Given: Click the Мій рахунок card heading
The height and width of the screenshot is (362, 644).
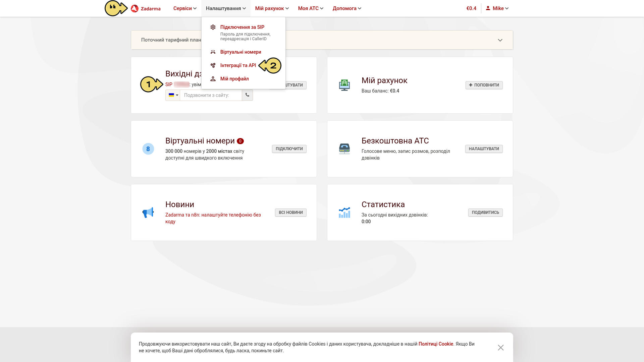Looking at the screenshot, I should click(384, 80).
